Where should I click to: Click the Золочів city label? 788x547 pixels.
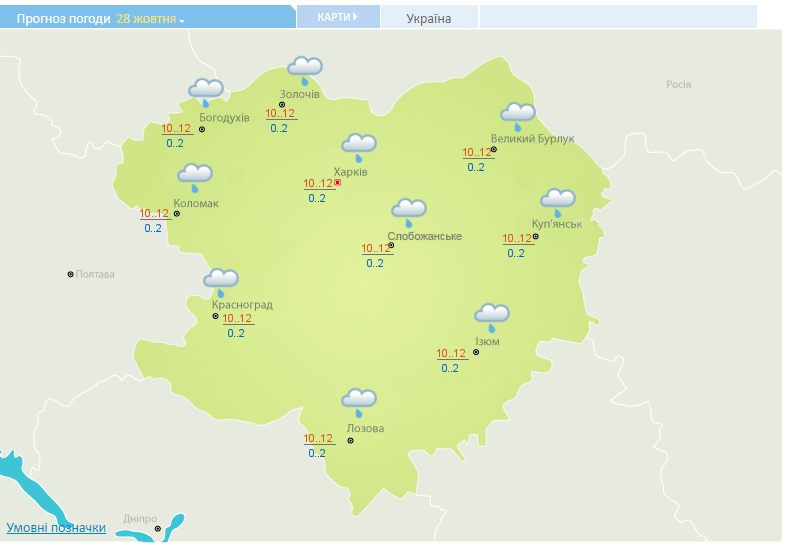tap(300, 94)
